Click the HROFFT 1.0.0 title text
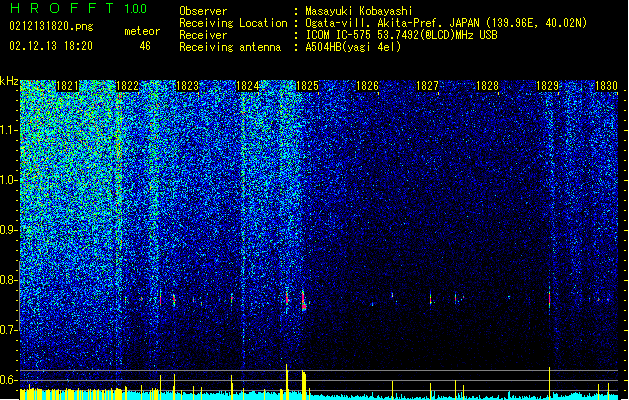Image resolution: width=629 pixels, height=400 pixels. [x=79, y=8]
